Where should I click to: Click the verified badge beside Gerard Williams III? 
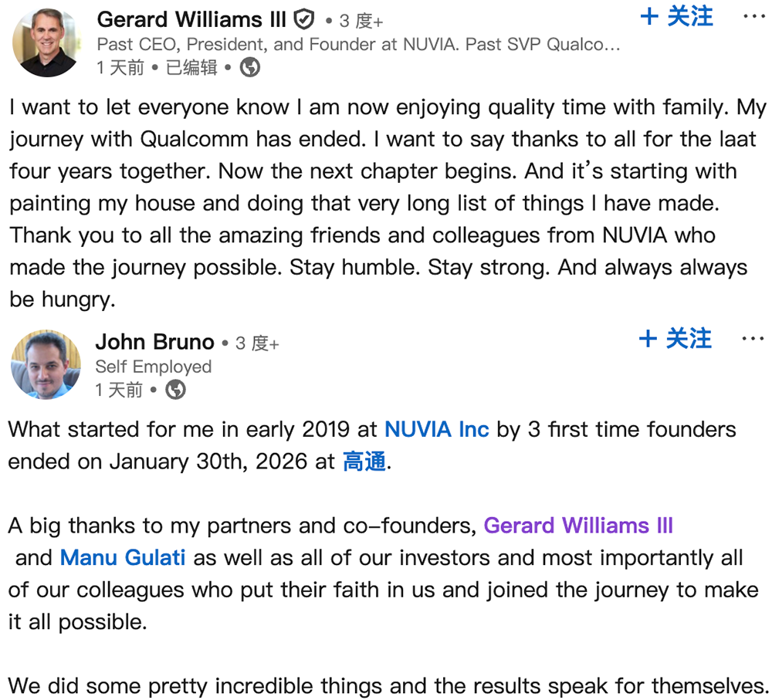(303, 19)
